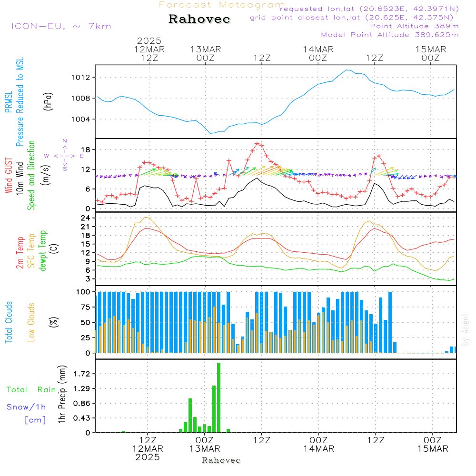Select the dewpt Temp legend label
The image size is (476, 476).
pos(43,250)
